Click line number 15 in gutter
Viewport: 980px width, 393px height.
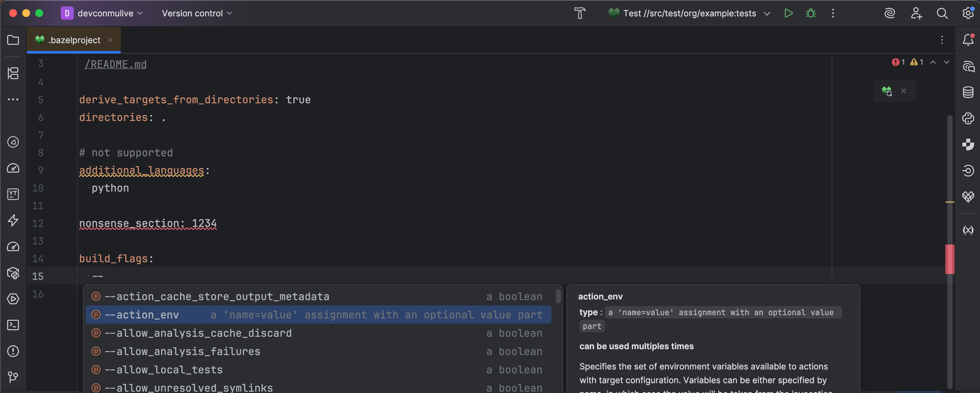(x=38, y=276)
